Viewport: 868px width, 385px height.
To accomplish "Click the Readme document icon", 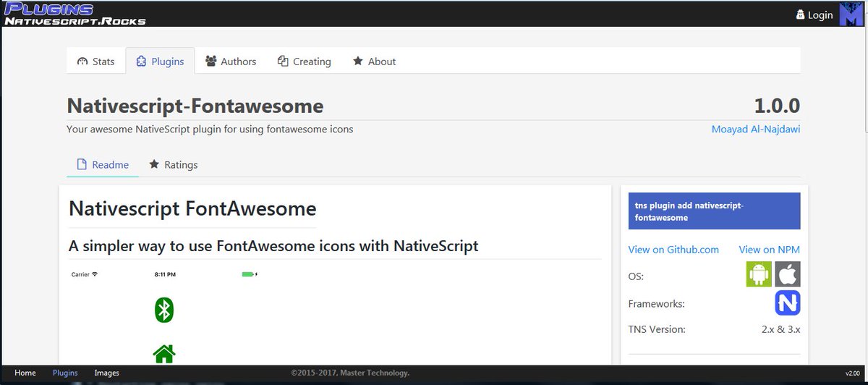I will pos(82,164).
